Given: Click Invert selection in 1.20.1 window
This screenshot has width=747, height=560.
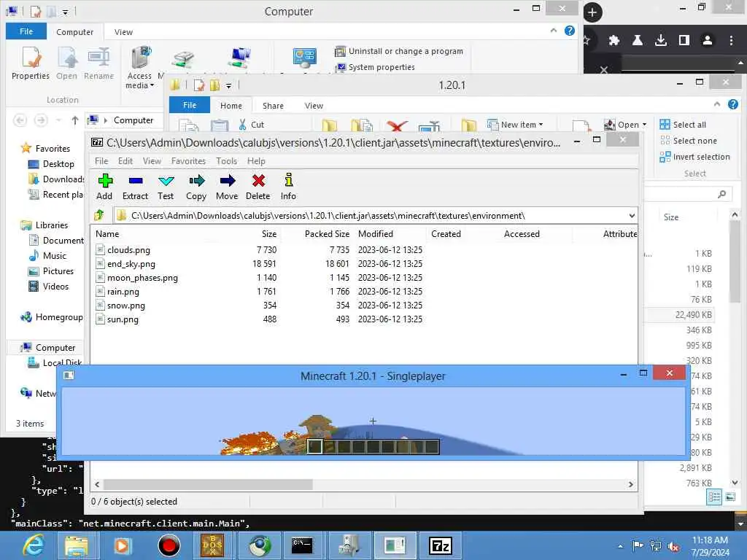Looking at the screenshot, I should click(x=694, y=157).
